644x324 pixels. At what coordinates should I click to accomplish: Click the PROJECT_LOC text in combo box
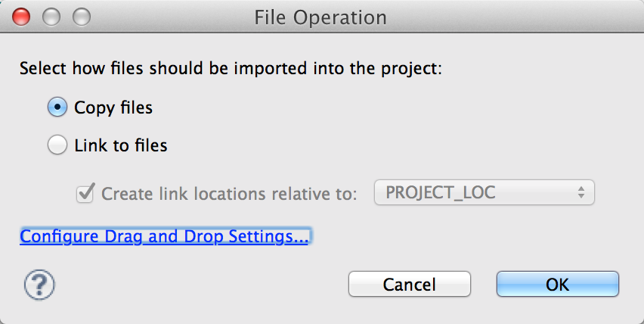pos(441,192)
